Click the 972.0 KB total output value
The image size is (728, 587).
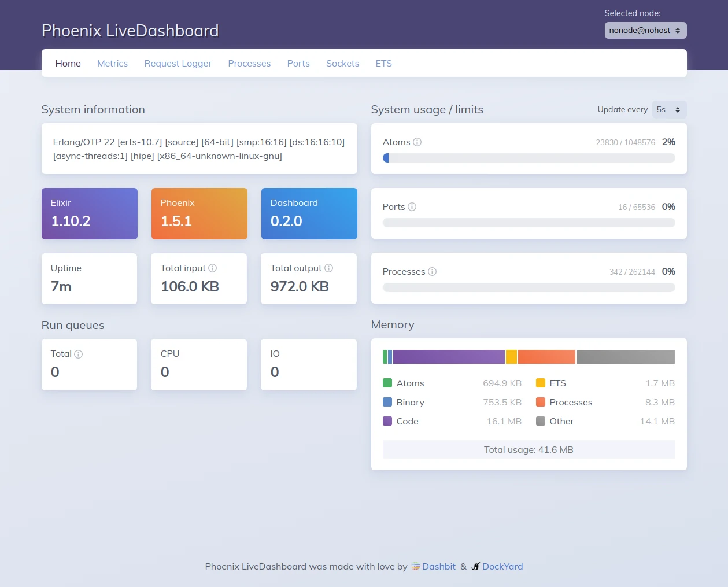coord(300,287)
